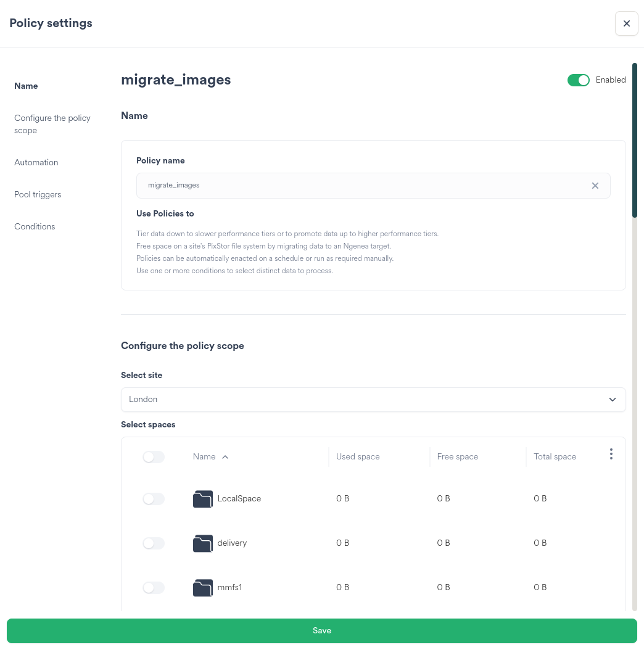
Task: Click the folder icon beside LocalSpace
Action: point(202,498)
